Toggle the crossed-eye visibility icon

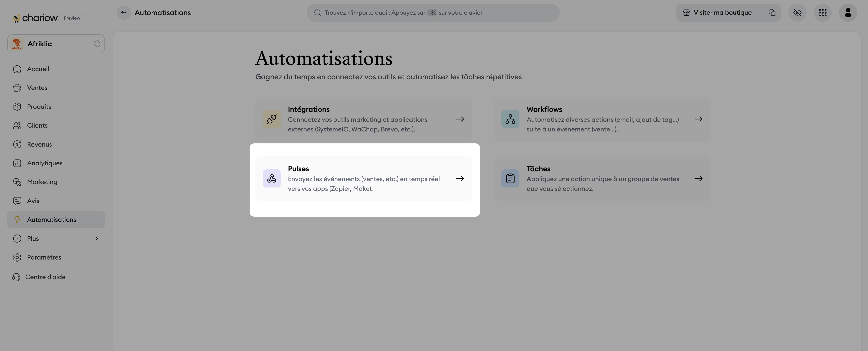(x=797, y=13)
